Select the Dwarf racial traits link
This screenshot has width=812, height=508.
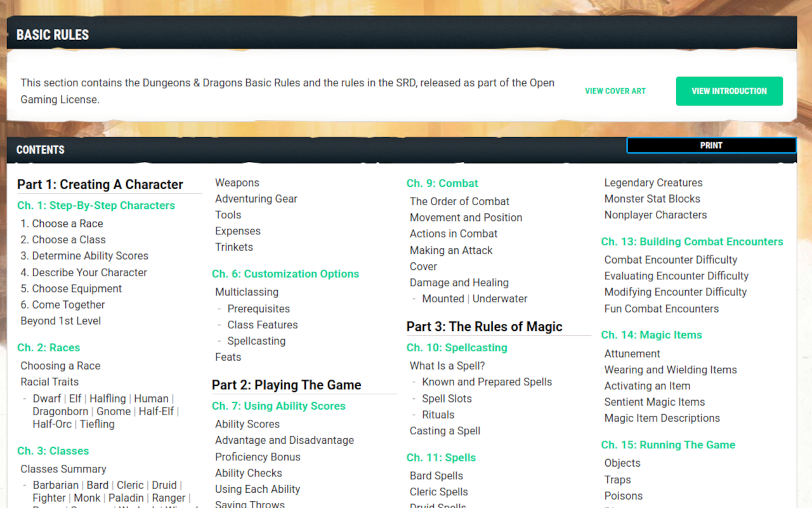click(47, 398)
